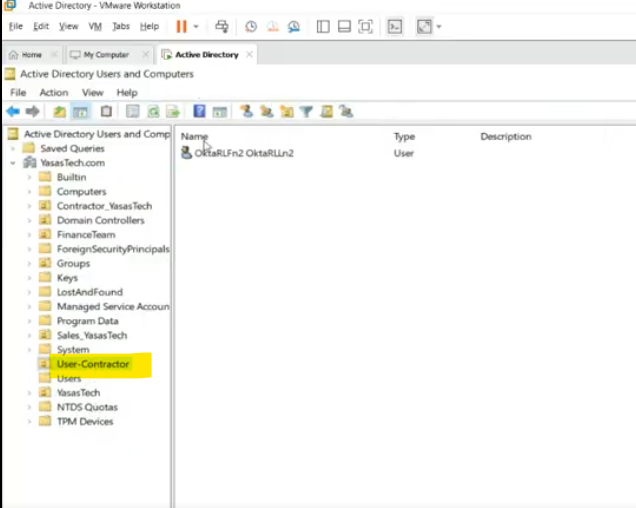This screenshot has height=508, width=636.
Task: Expand the FinanceTeam organizational unit
Action: point(30,235)
